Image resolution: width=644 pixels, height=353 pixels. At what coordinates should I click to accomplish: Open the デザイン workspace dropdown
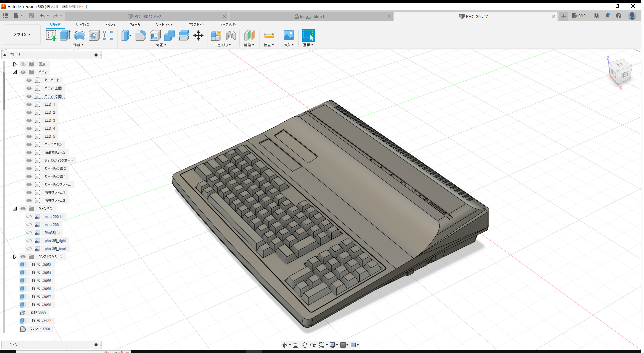point(22,34)
